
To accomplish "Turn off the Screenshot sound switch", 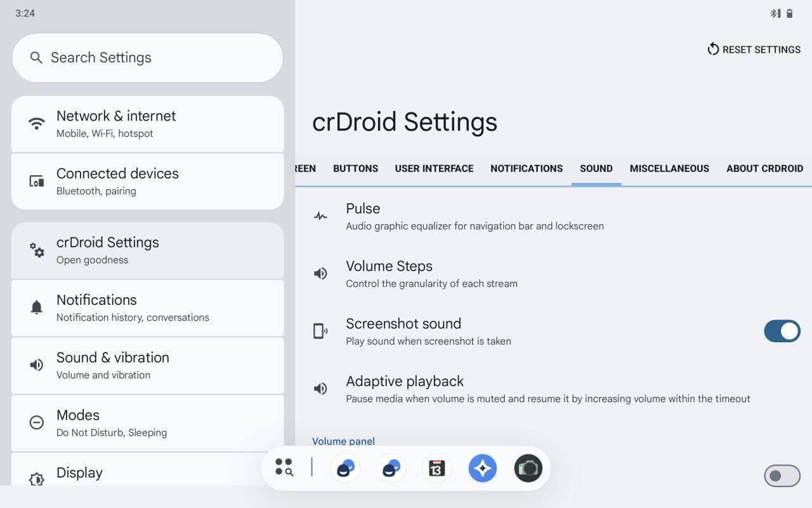I will [782, 331].
